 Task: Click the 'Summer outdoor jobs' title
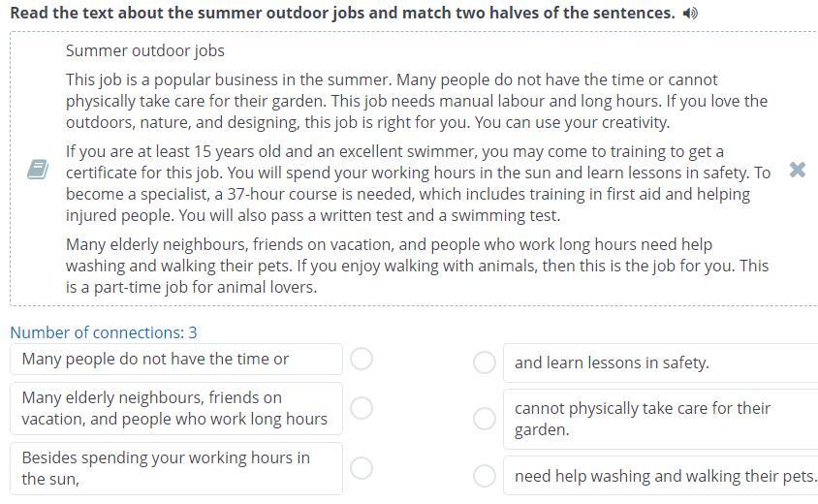[145, 50]
